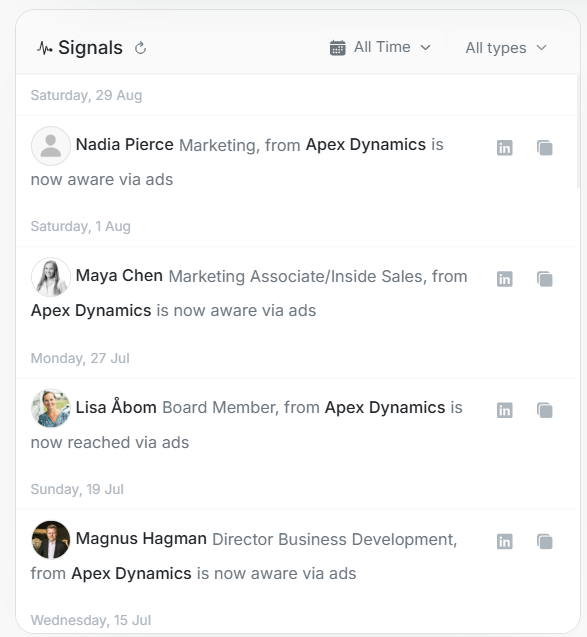Copy the Maya Chen signal entry
Image resolution: width=587 pixels, height=637 pixels.
coord(545,279)
